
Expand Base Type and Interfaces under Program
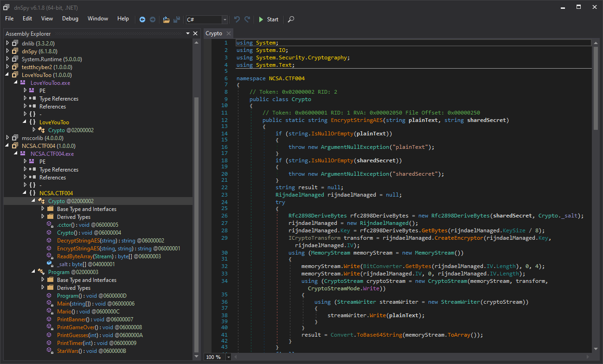point(43,280)
